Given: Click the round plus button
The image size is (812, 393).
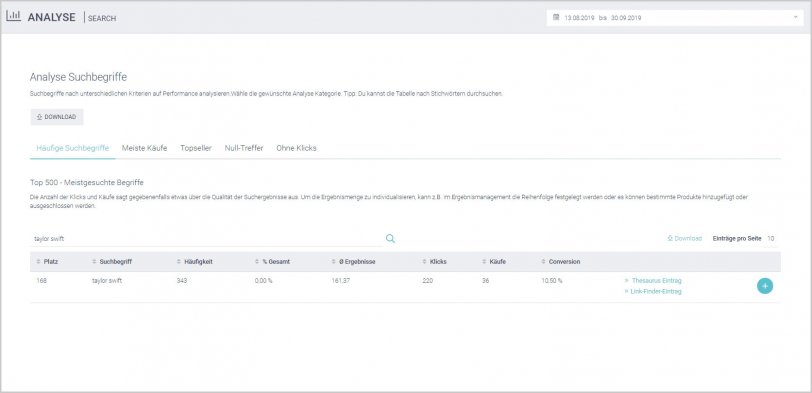Looking at the screenshot, I should tap(765, 286).
